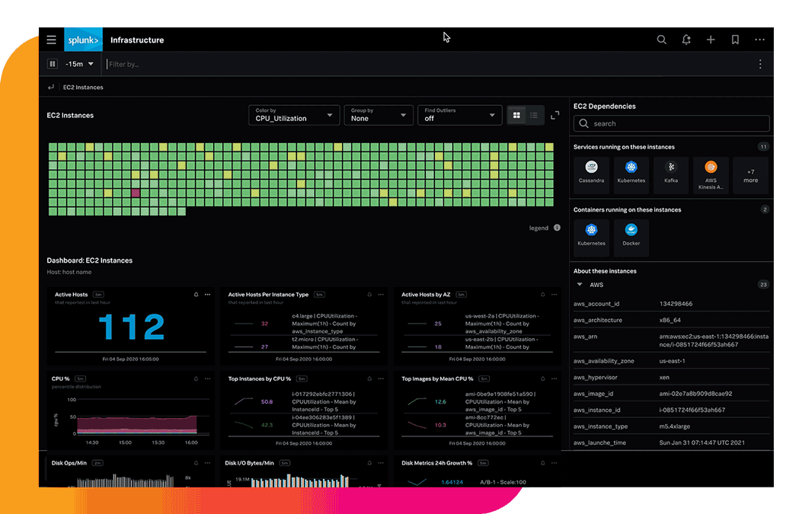Open the notifications bell
This screenshot has height=514, width=812.
(686, 40)
